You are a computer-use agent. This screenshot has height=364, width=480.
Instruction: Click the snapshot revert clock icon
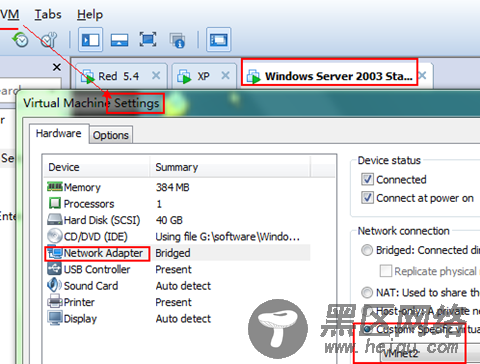click(x=20, y=40)
